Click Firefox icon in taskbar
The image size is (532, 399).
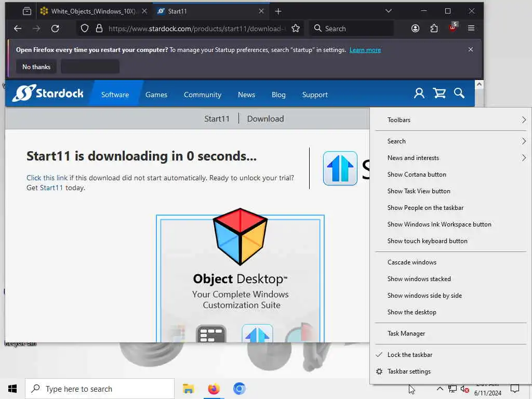[214, 389]
